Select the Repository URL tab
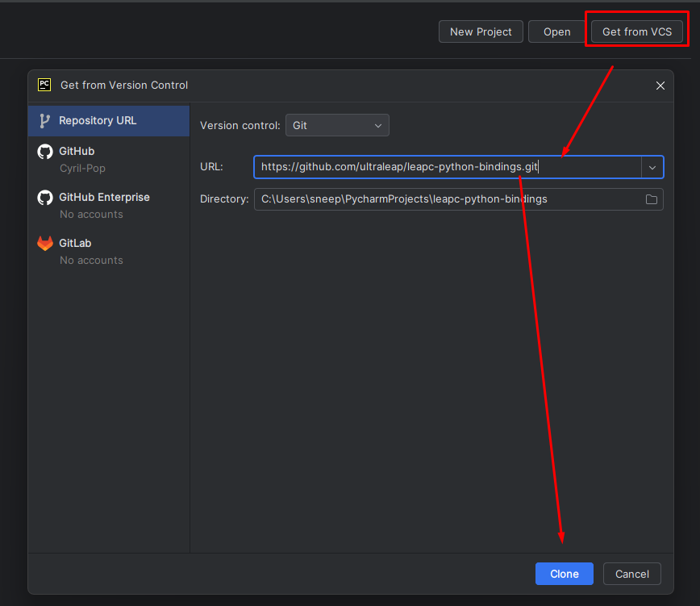700x606 pixels. tap(109, 120)
